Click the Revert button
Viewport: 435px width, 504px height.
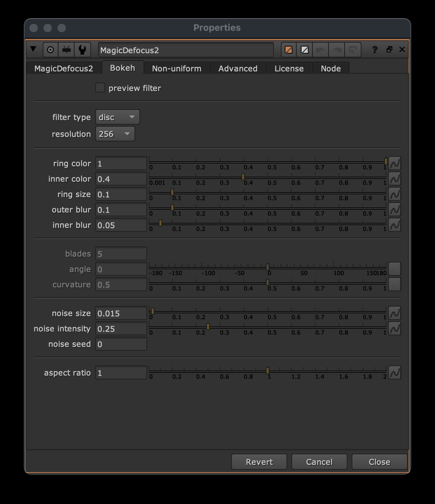click(x=259, y=462)
